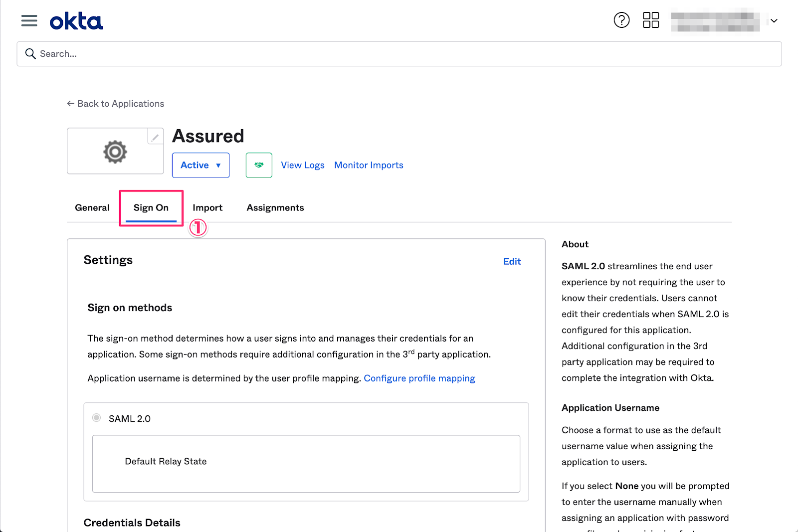Click Edit in Settings panel

pos(512,262)
